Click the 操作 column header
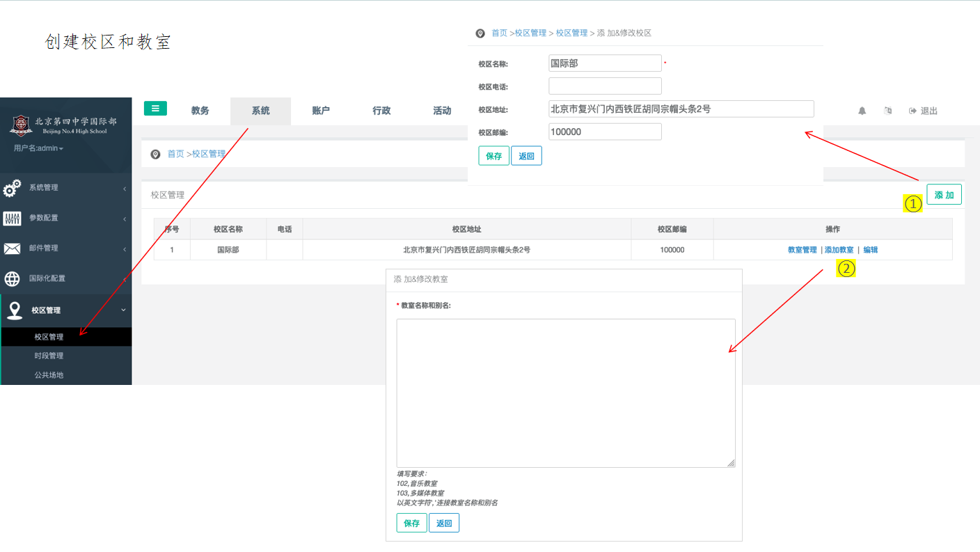Image resolution: width=980 pixels, height=552 pixels. point(833,229)
